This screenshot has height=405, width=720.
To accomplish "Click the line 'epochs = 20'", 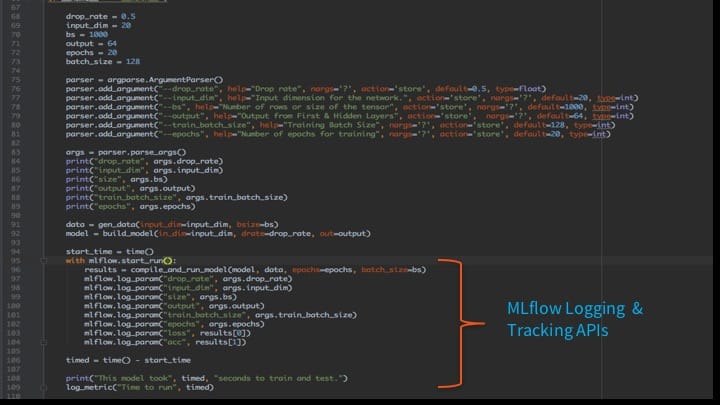I will click(91, 52).
